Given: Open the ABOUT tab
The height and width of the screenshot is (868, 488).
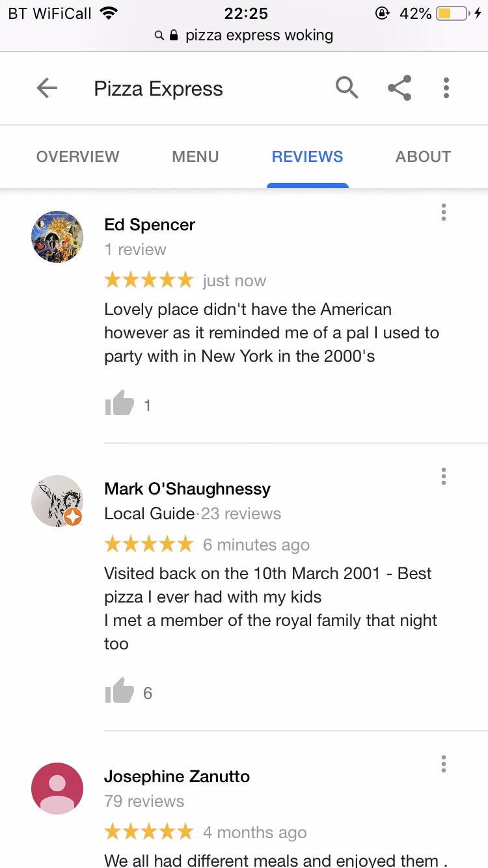Looking at the screenshot, I should (423, 156).
